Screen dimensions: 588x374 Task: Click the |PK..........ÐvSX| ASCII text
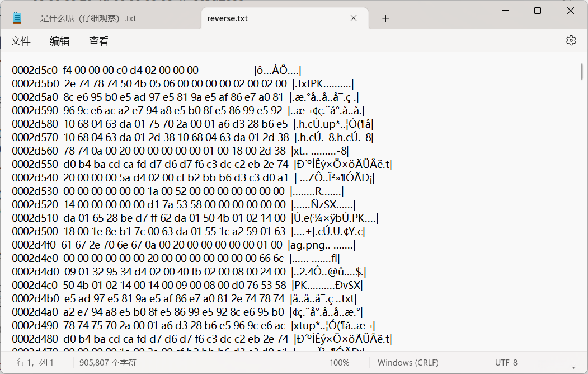[327, 286]
